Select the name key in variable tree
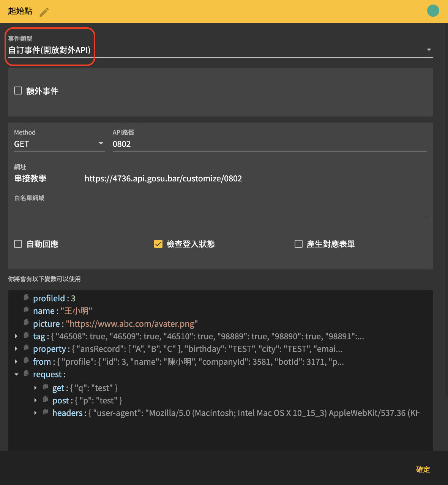This screenshot has width=448, height=485. (44, 311)
